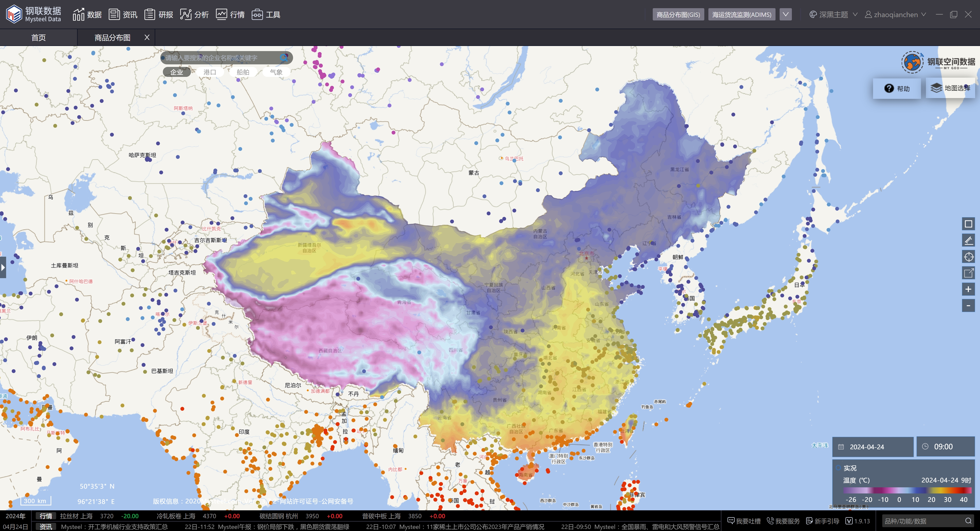Screen dimensions: 980x531
Task: Click the calendar icon in date field
Action: coord(841,446)
